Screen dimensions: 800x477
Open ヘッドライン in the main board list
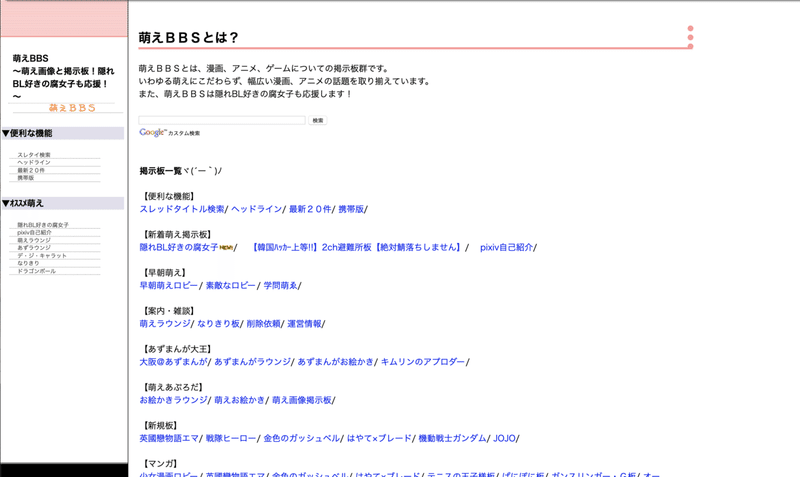[256, 209]
